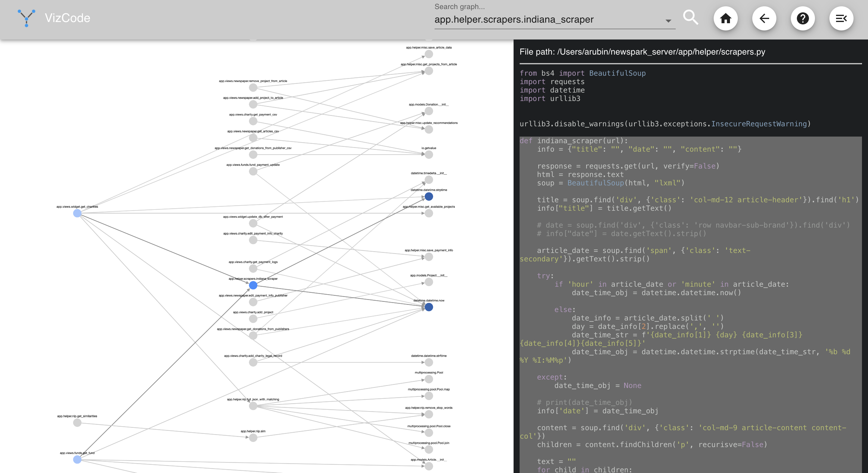Viewport: 868px width, 473px height.
Task: Select the app.helper.misc.save_article_data node
Action: point(429,54)
